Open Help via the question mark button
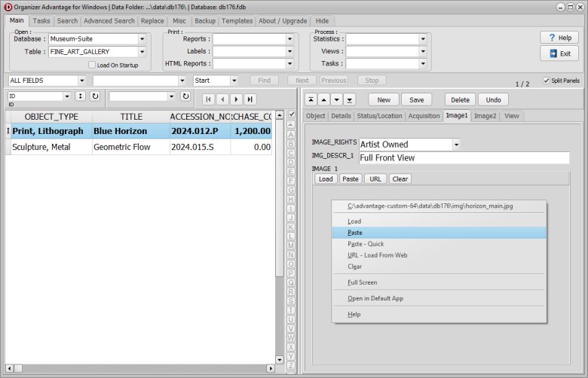This screenshot has width=588, height=378. tap(559, 38)
